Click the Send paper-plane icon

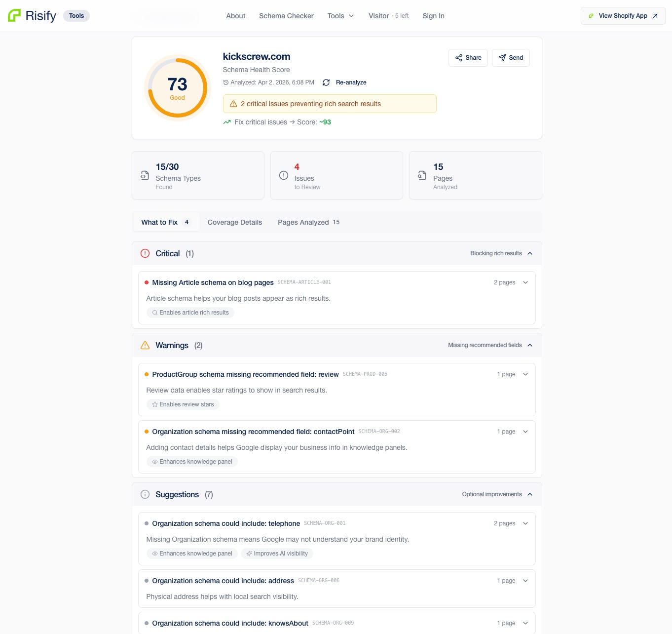tap(502, 58)
